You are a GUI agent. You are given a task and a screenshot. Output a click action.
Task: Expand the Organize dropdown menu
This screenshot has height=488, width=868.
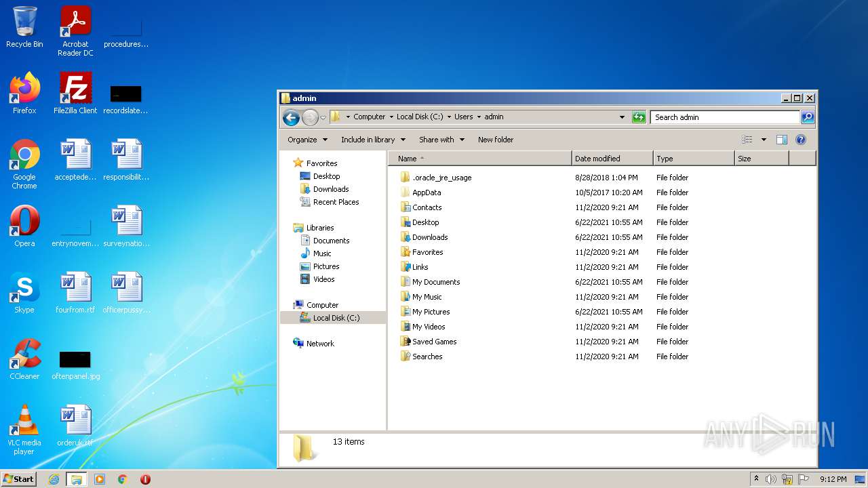(307, 140)
